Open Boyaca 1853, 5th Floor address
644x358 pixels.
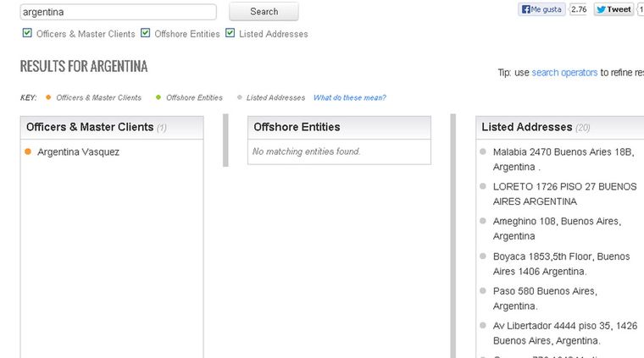561,263
